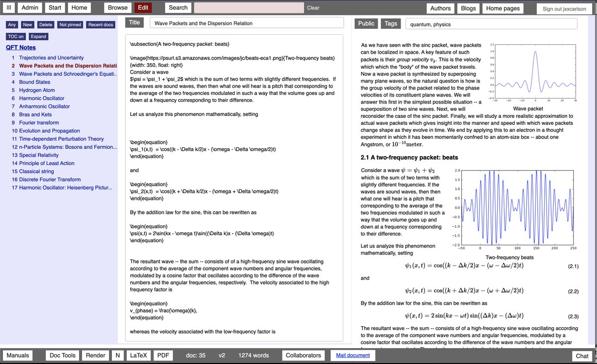Export as LaTeX

[139, 356]
